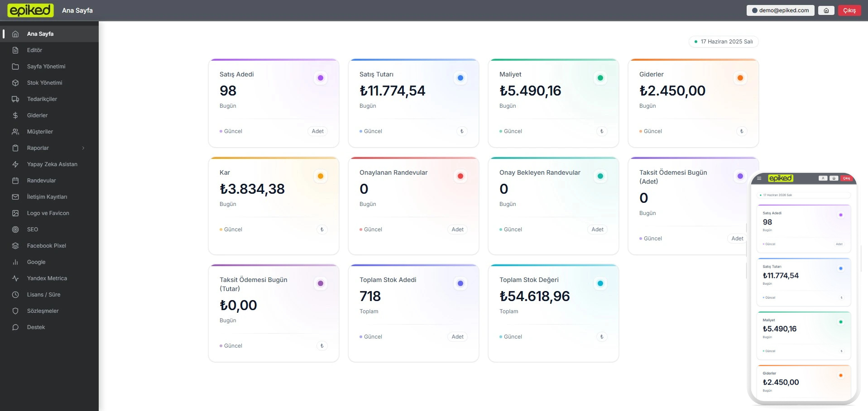Click the Giderler dollar sign icon
The image size is (868, 411).
click(15, 115)
